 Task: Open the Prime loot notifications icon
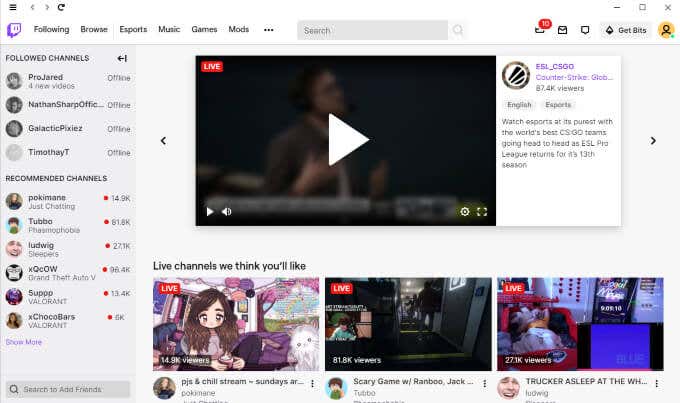(541, 30)
